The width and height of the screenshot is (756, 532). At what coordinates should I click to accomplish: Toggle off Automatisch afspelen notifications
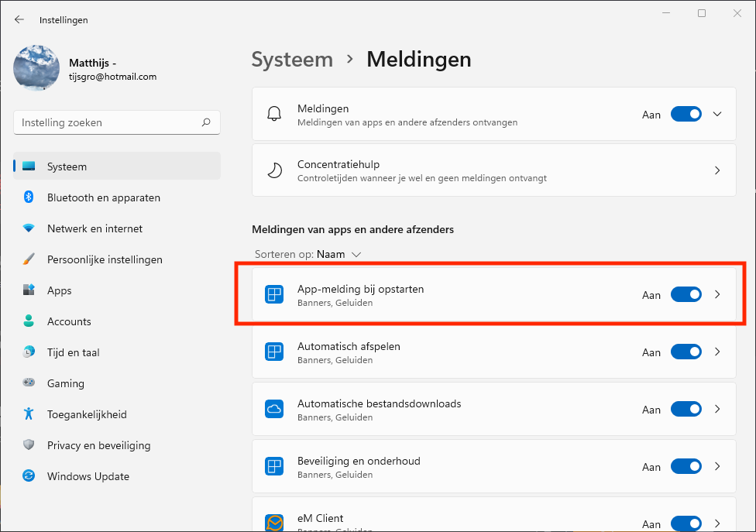pos(686,352)
